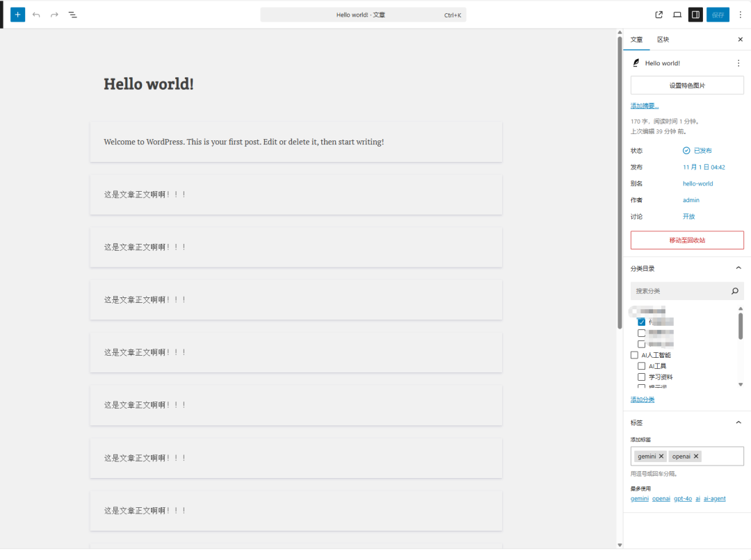Open post in new tab icon
The image size is (751, 560).
[659, 15]
